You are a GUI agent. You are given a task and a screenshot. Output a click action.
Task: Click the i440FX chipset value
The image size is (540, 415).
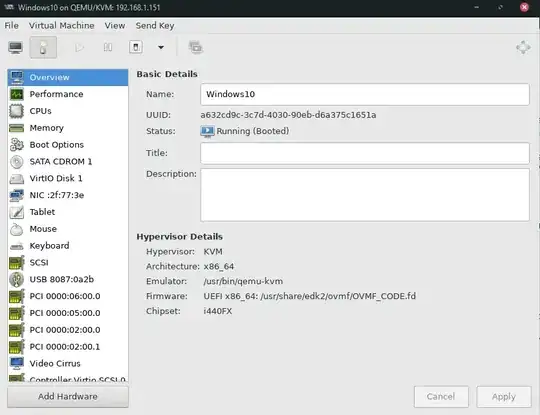(x=218, y=311)
